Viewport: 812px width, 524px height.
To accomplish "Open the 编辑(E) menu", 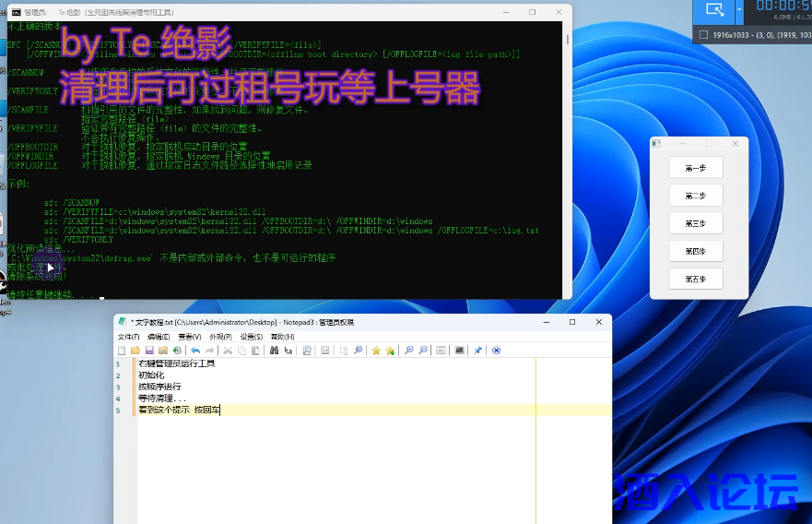I will pos(159,337).
